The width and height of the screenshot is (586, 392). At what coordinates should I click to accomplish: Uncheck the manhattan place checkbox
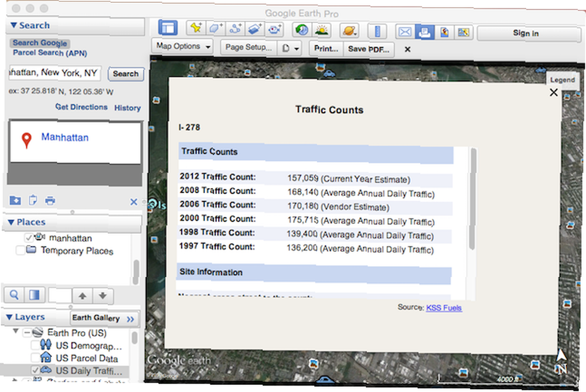[28, 238]
